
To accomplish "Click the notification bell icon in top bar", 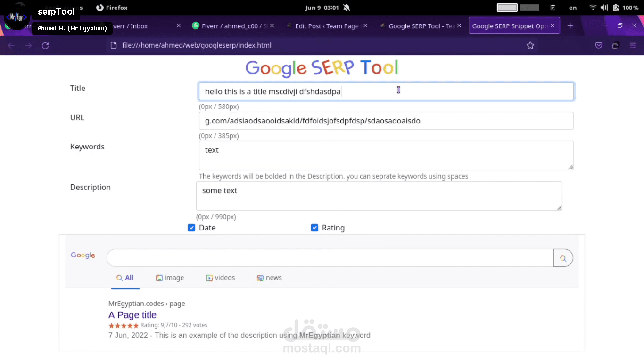I will [x=347, y=8].
